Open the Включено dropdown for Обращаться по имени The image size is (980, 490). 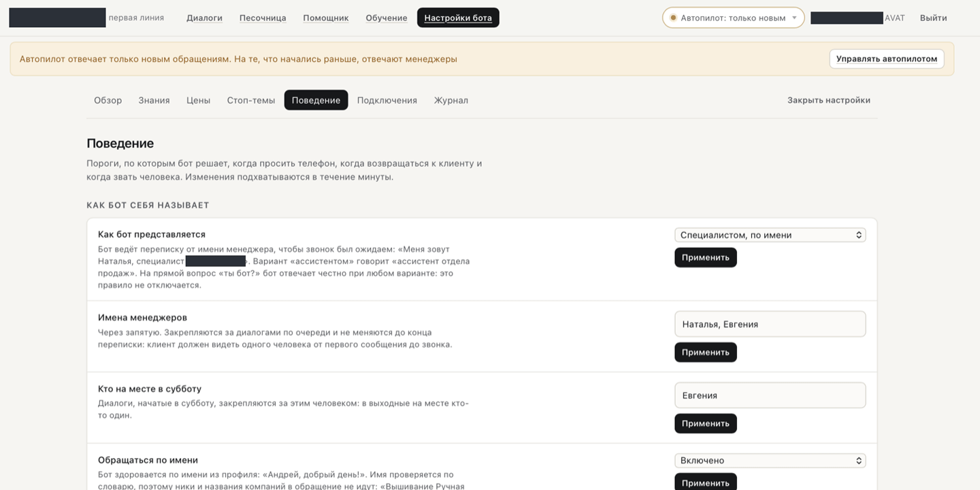click(x=770, y=461)
